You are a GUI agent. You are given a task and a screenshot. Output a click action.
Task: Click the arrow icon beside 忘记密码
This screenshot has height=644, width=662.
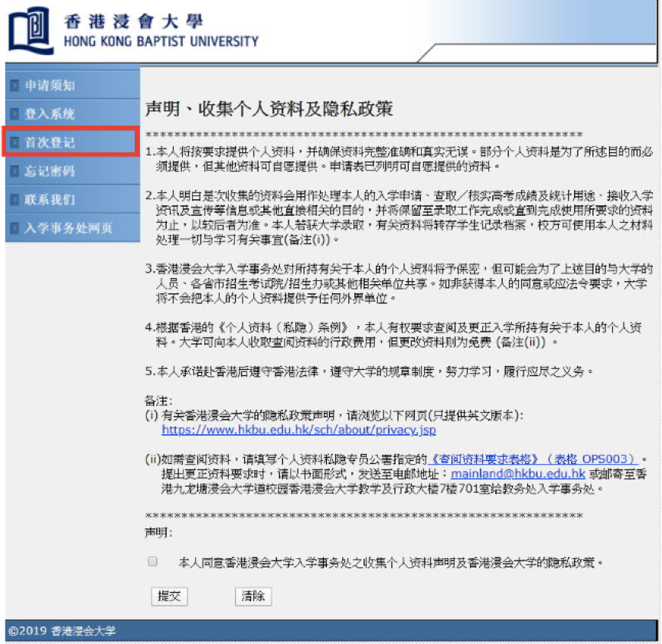click(x=15, y=172)
